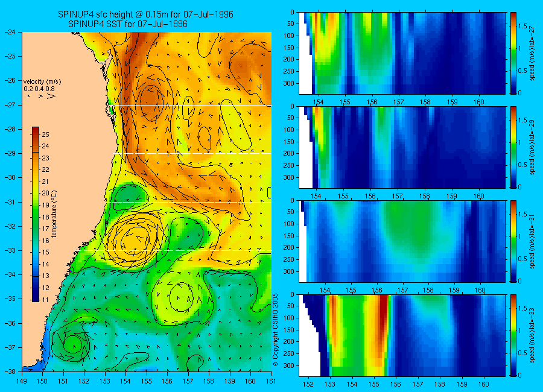
Task: Click the '300' depth tick on the lat=-27 panel
Action: [x=289, y=83]
